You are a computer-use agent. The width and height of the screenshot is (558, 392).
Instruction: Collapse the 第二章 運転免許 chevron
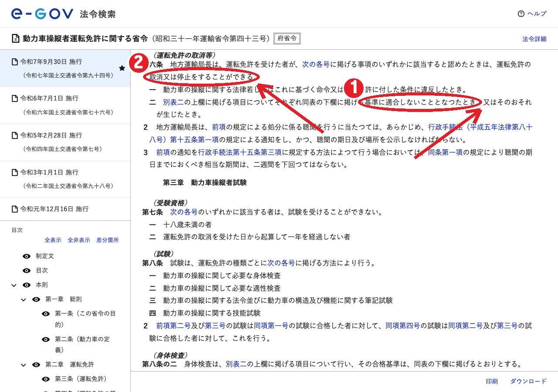point(24,365)
